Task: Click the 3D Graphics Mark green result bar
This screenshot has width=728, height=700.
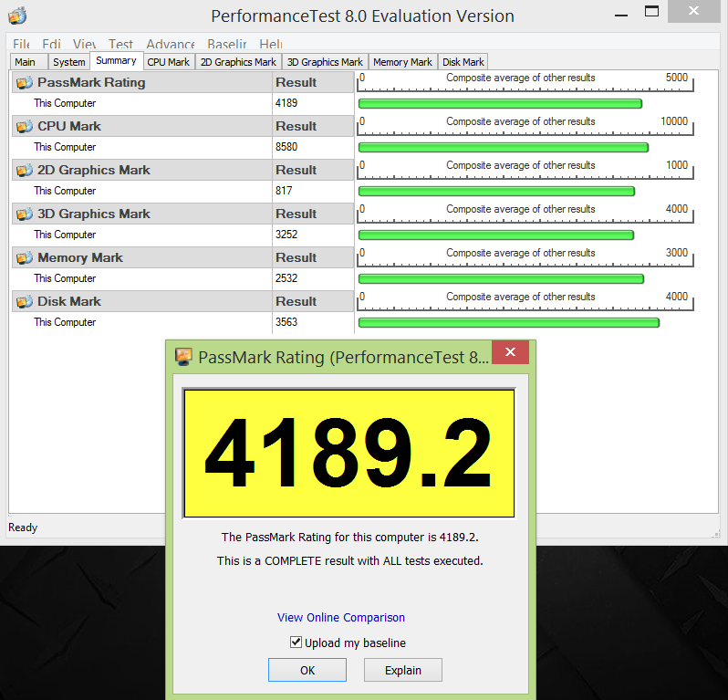Action: pyautogui.click(x=496, y=235)
